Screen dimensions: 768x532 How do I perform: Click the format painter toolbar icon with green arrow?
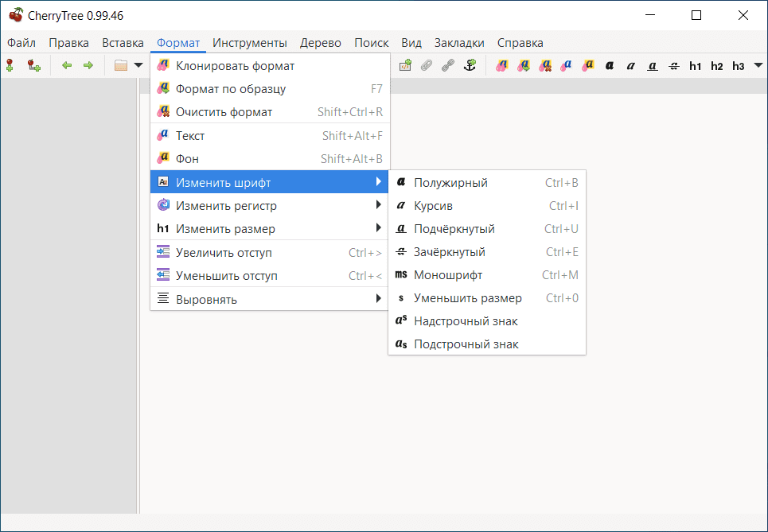[523, 65]
